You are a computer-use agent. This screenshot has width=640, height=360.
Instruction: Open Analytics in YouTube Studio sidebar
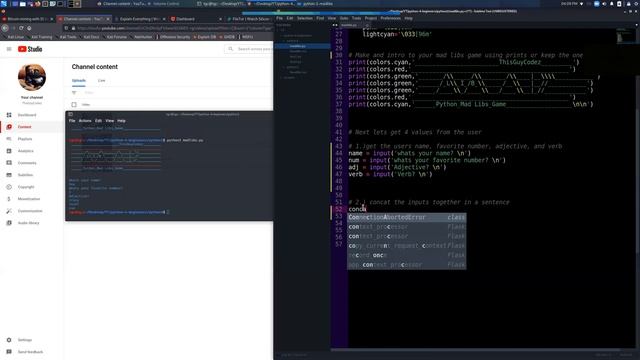25,151
